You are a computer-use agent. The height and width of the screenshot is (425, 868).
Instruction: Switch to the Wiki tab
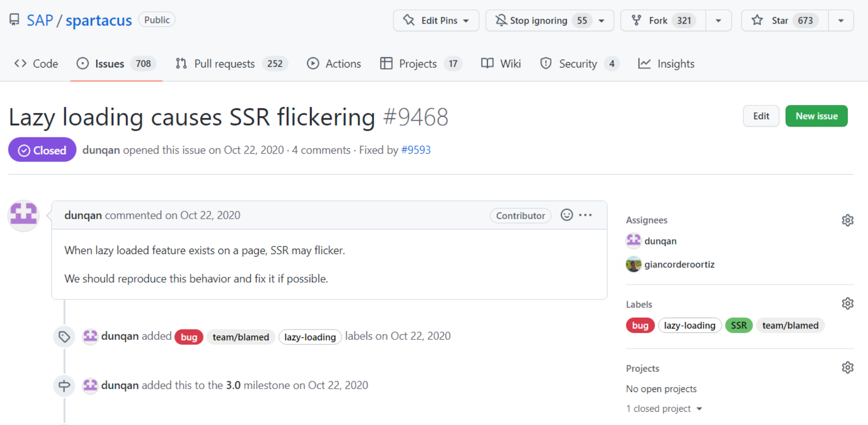(x=501, y=64)
